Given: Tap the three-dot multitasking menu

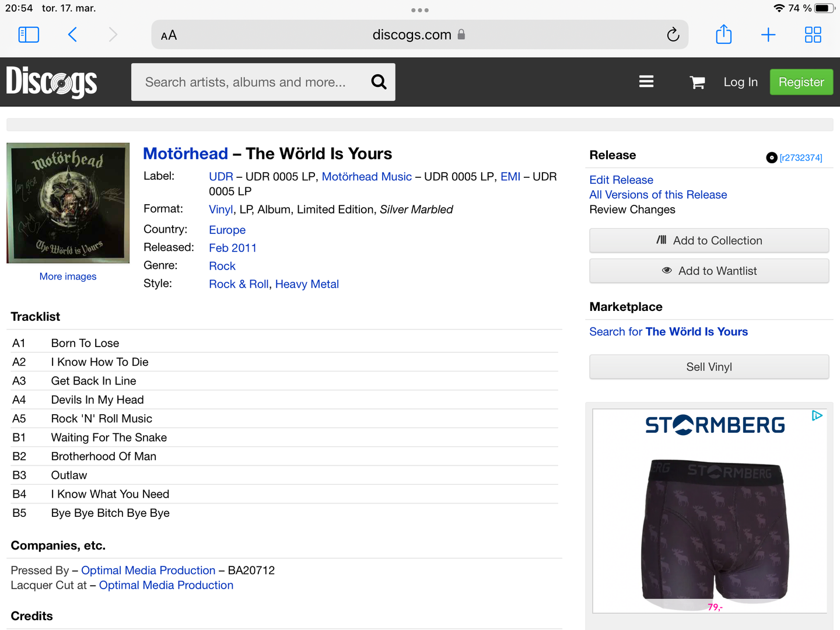Looking at the screenshot, I should point(420,10).
